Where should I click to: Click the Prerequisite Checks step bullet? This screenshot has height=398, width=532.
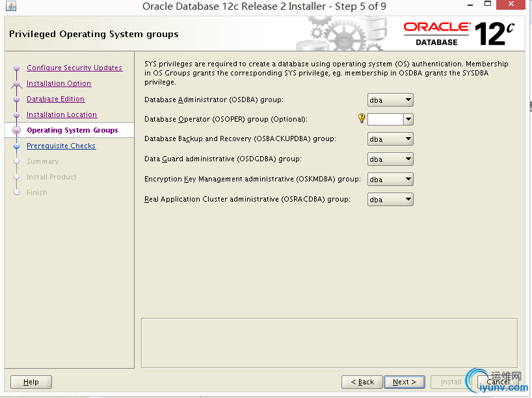coord(17,146)
